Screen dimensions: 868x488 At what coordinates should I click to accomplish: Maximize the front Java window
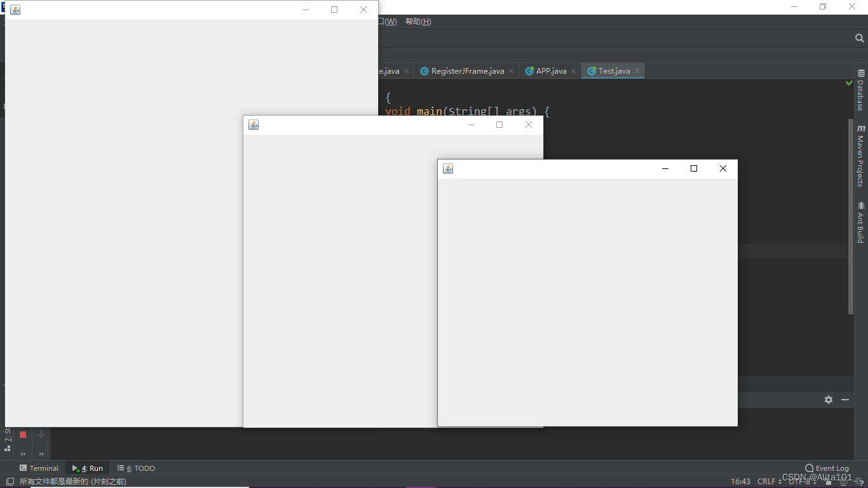pyautogui.click(x=694, y=168)
